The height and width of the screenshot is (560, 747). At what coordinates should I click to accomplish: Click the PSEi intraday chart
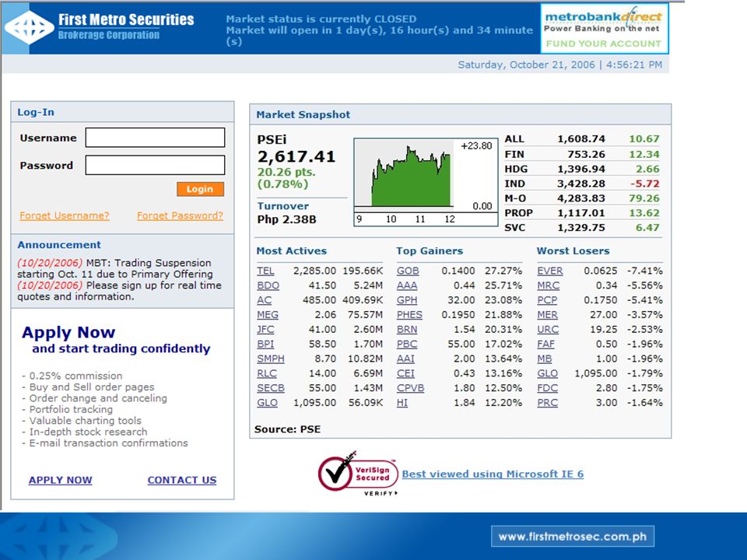(426, 182)
